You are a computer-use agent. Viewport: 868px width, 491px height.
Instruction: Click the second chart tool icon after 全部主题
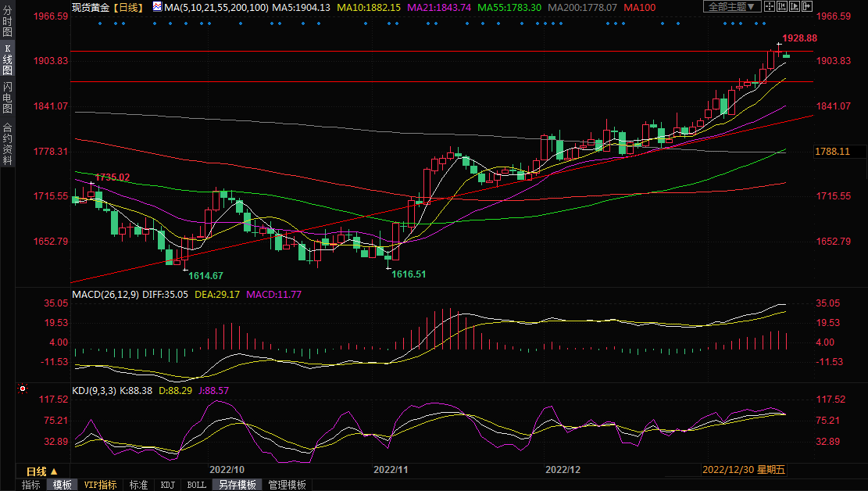coord(782,7)
